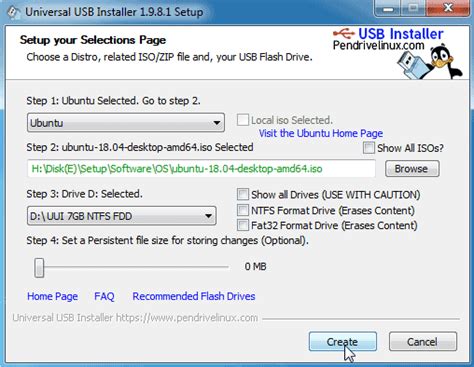474x367 pixels.
Task: Open the FAQ link
Action: click(104, 296)
